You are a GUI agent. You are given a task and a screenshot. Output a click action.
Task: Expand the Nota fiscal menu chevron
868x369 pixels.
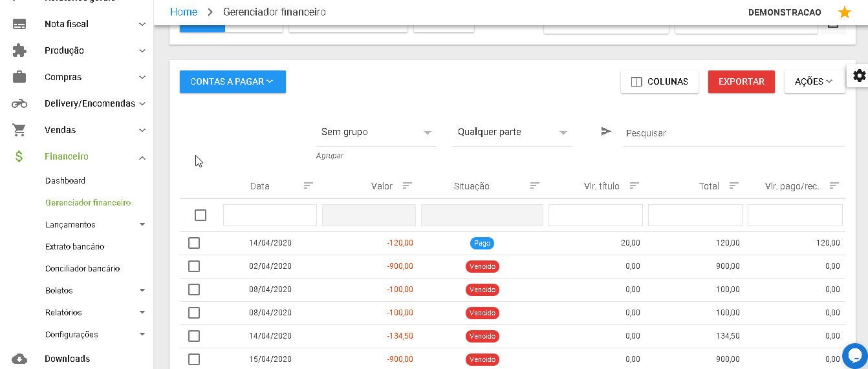pyautogui.click(x=142, y=24)
